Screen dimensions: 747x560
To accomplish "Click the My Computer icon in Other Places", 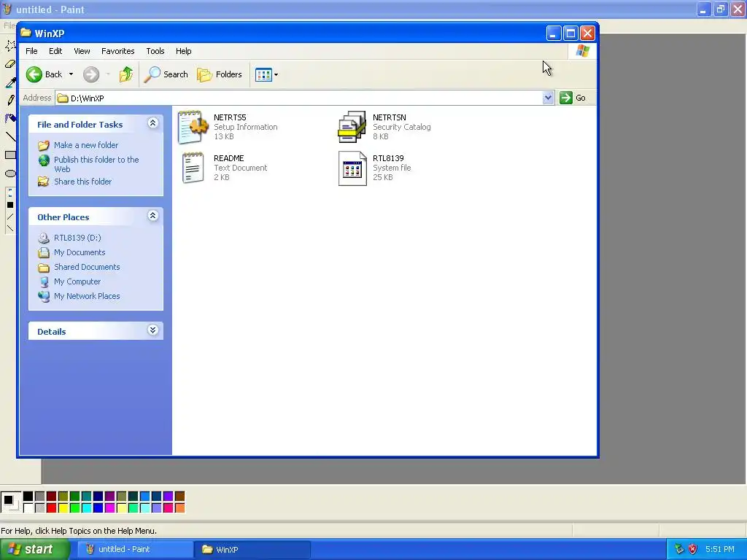I will point(44,281).
